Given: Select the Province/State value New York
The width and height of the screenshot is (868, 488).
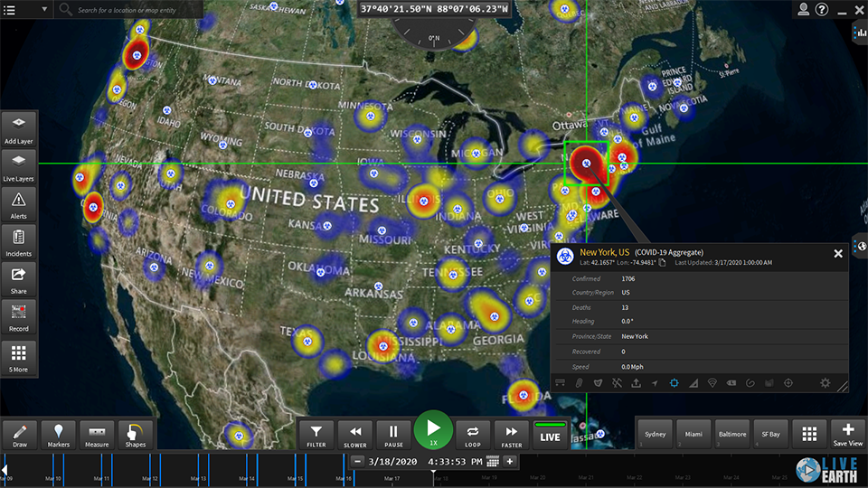Looking at the screenshot, I should (635, 336).
